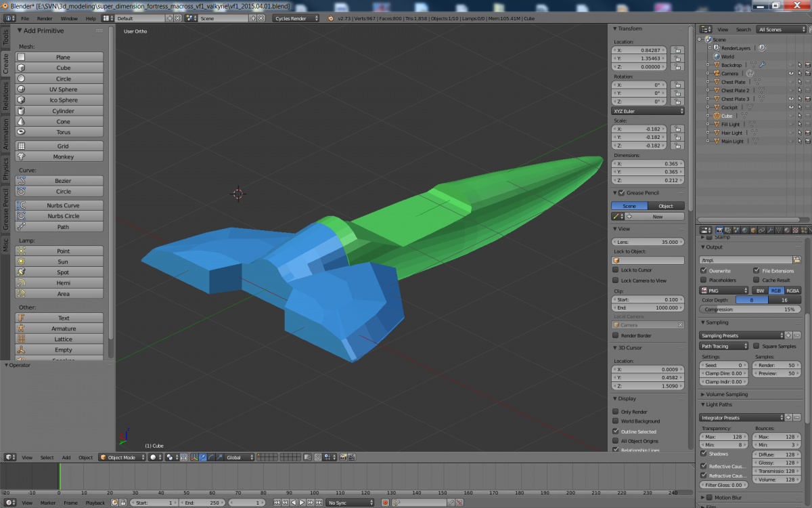Add a Monkey mesh primitive
Screen dimensions: 812x508
pos(60,156)
